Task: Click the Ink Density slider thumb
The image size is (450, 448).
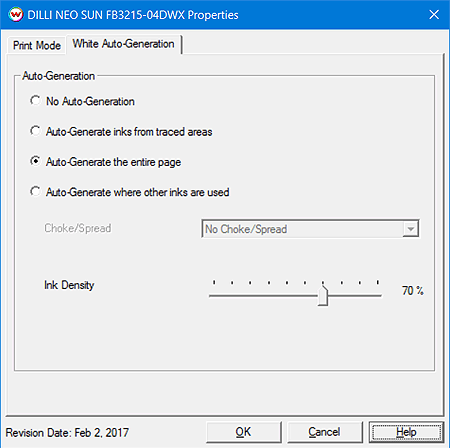Action: coord(323,295)
